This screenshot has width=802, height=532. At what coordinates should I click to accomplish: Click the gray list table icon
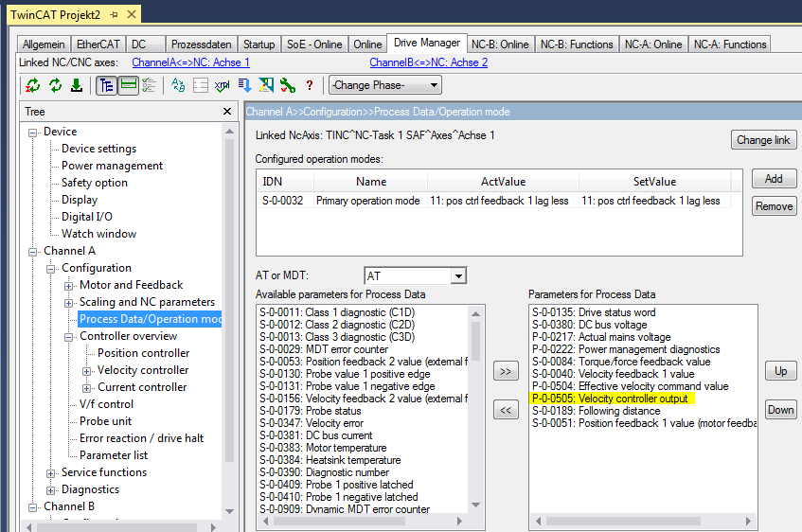click(201, 85)
